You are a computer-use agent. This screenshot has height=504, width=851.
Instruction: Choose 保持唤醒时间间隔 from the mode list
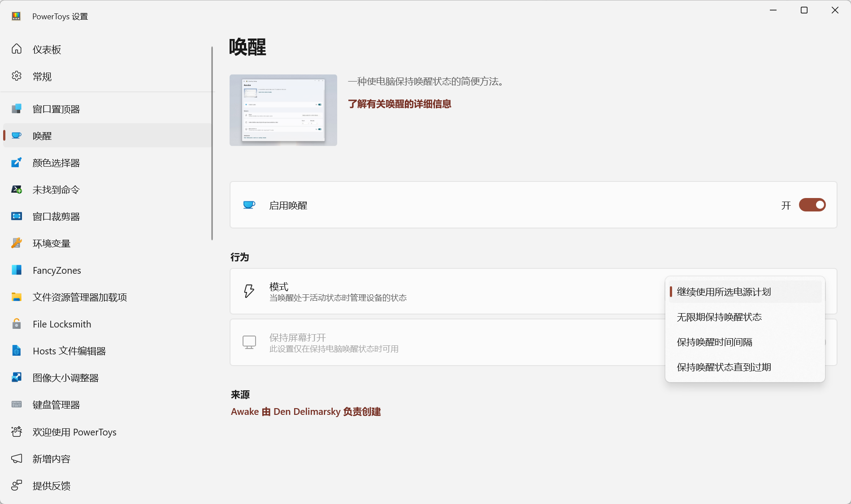click(x=745, y=342)
